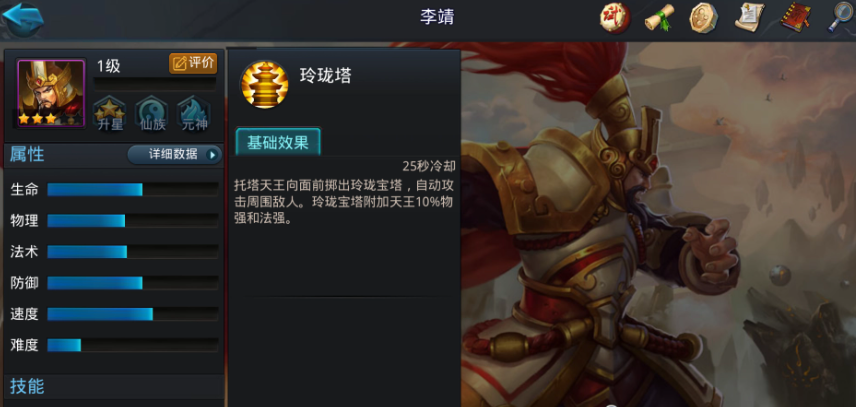Click the 难度 stat bar
This screenshot has height=407, width=856.
pos(133,345)
